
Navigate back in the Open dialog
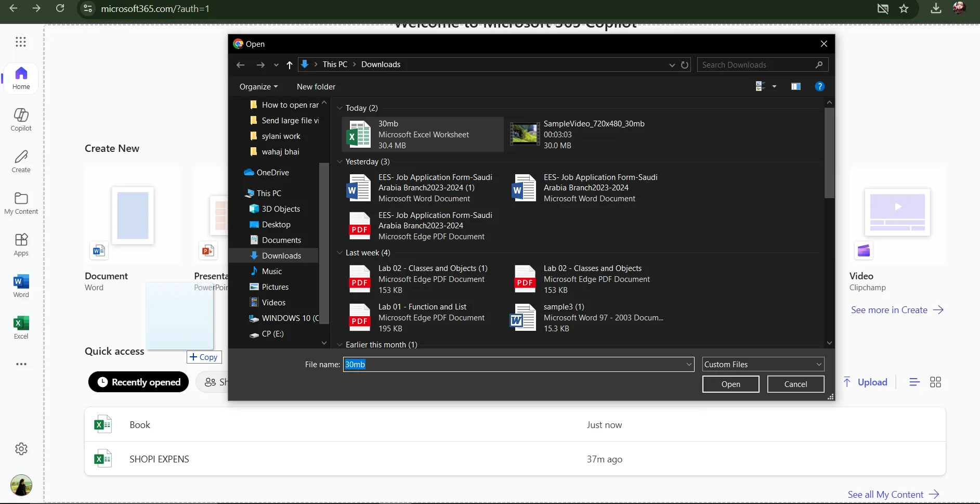tap(240, 65)
